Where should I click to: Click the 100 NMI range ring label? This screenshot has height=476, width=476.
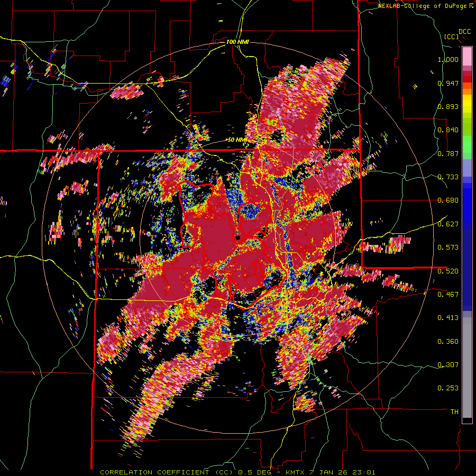tap(237, 42)
